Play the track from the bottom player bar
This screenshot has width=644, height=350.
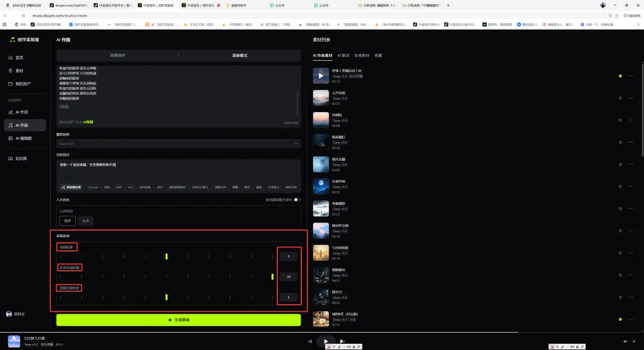click(x=326, y=341)
